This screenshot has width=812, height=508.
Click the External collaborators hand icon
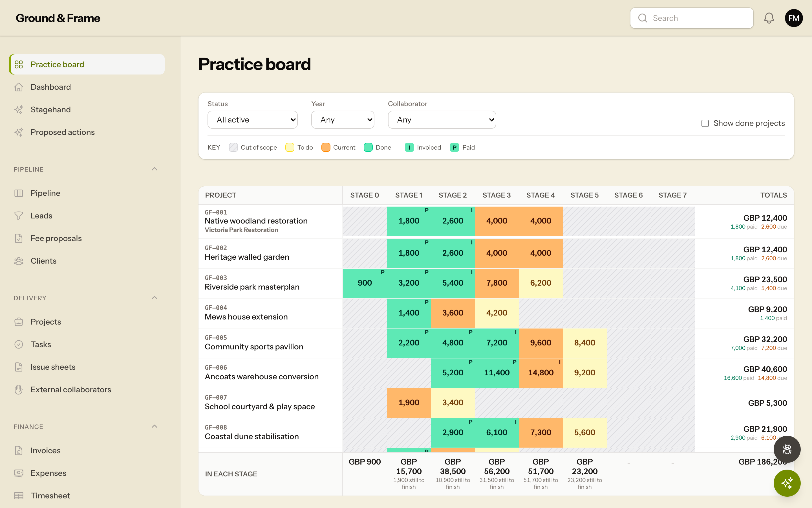(19, 389)
